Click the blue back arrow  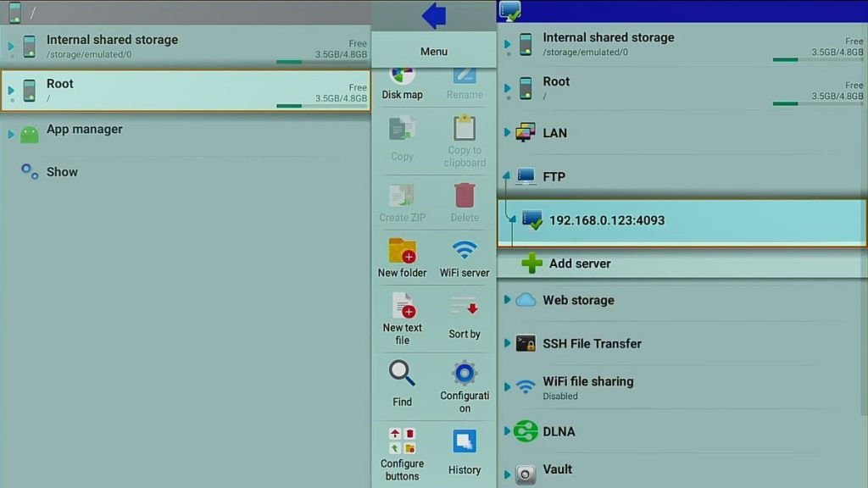click(x=434, y=15)
